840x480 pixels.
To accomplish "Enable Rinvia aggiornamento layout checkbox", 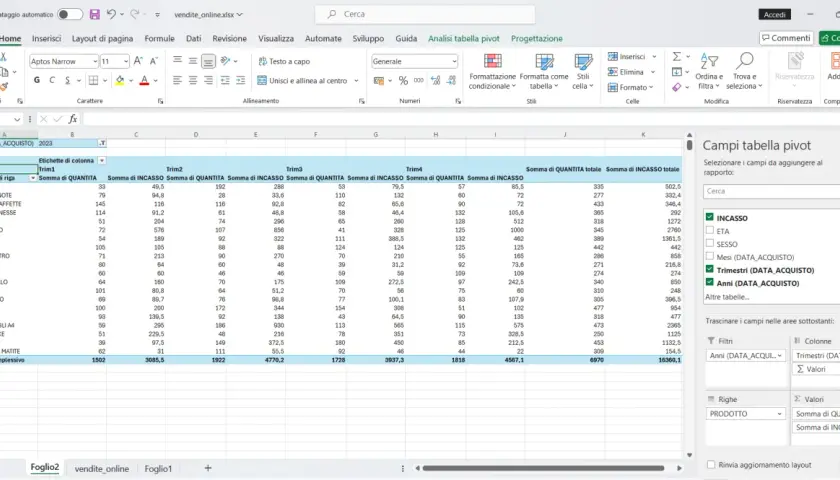I will click(x=711, y=464).
